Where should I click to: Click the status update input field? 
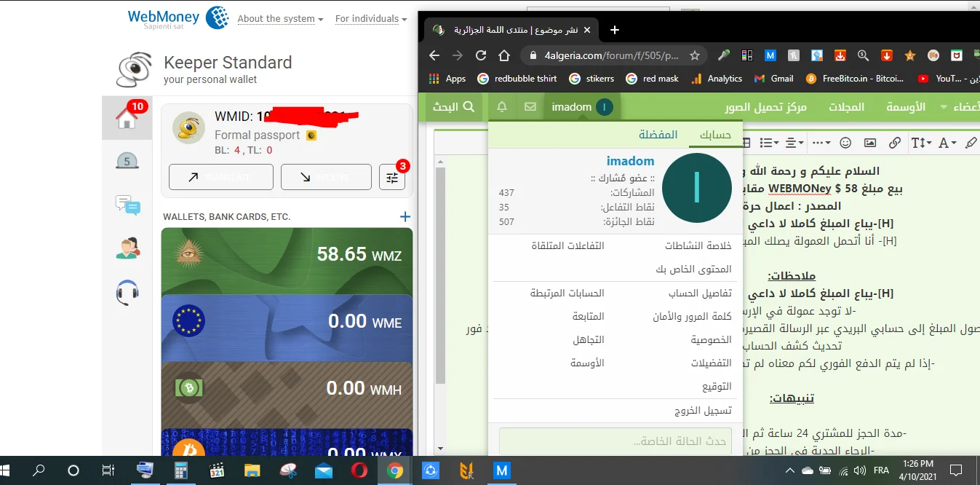[x=615, y=442]
